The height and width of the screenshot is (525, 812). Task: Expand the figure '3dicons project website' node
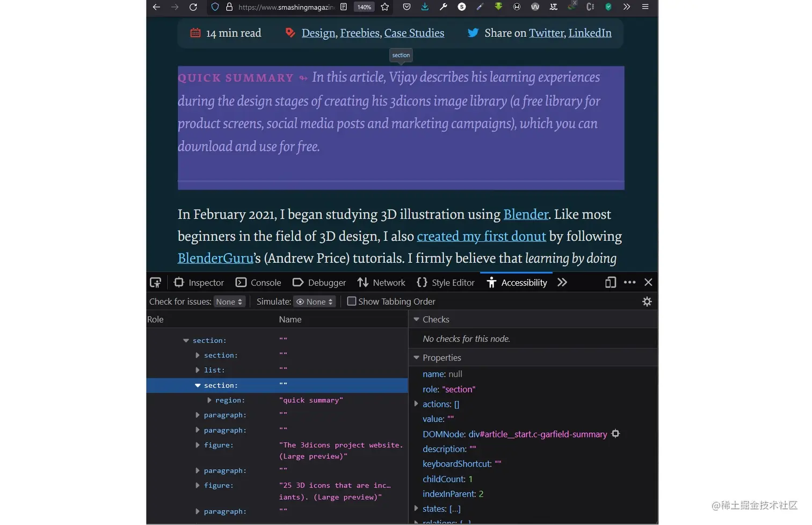tap(198, 445)
